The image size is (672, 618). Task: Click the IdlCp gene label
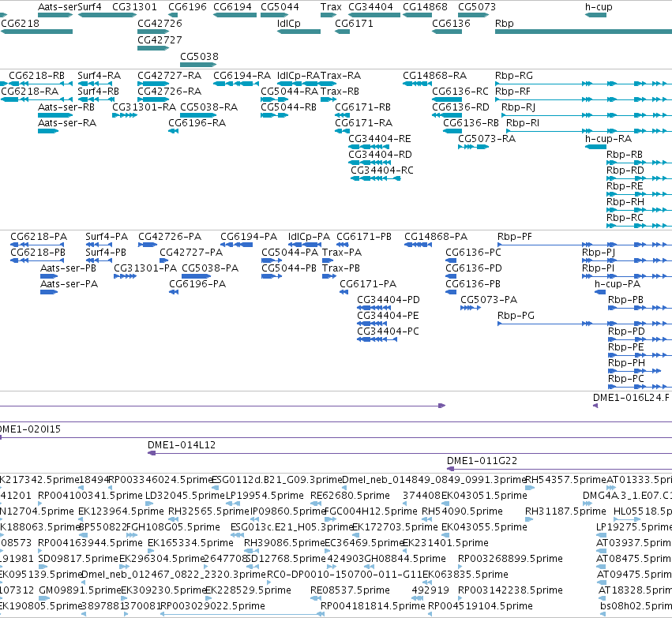point(289,24)
